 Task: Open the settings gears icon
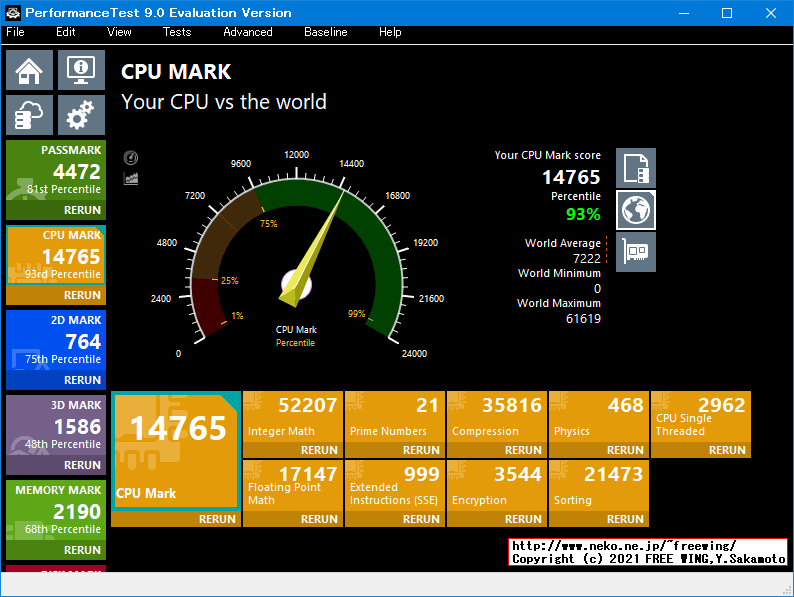coord(81,116)
